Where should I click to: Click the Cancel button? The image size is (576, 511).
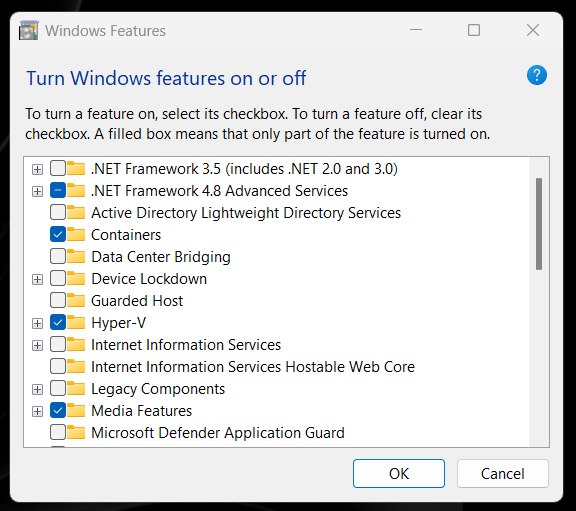[x=503, y=474]
